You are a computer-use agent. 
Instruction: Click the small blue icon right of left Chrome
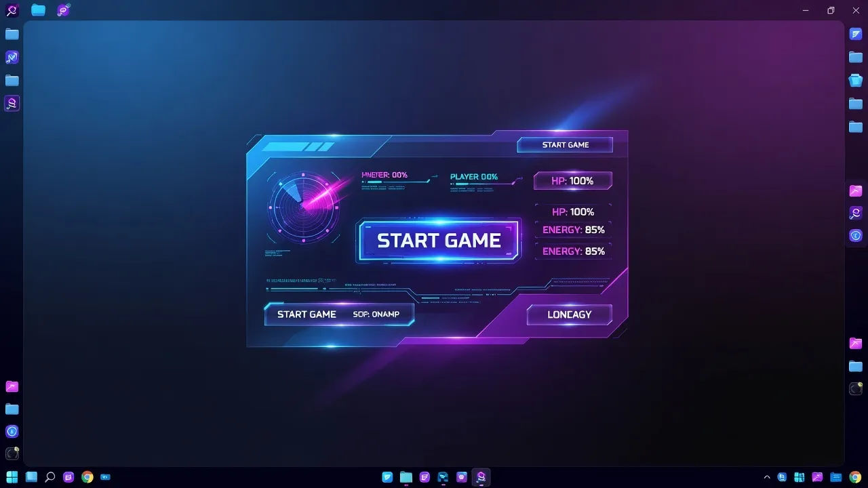point(105,477)
